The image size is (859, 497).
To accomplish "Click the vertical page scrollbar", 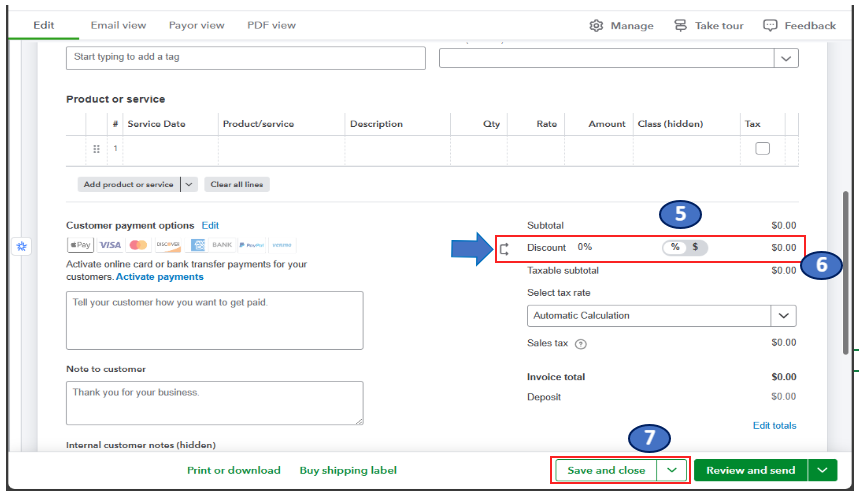I will (x=846, y=273).
